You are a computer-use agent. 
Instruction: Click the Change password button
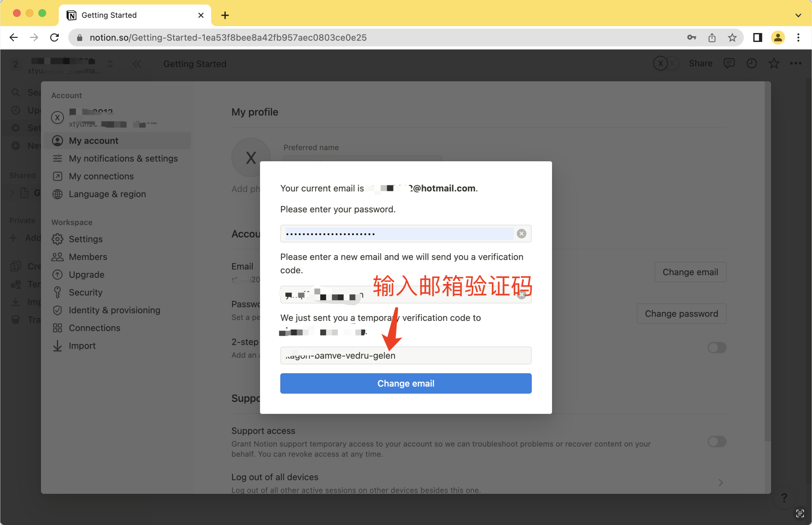681,314
